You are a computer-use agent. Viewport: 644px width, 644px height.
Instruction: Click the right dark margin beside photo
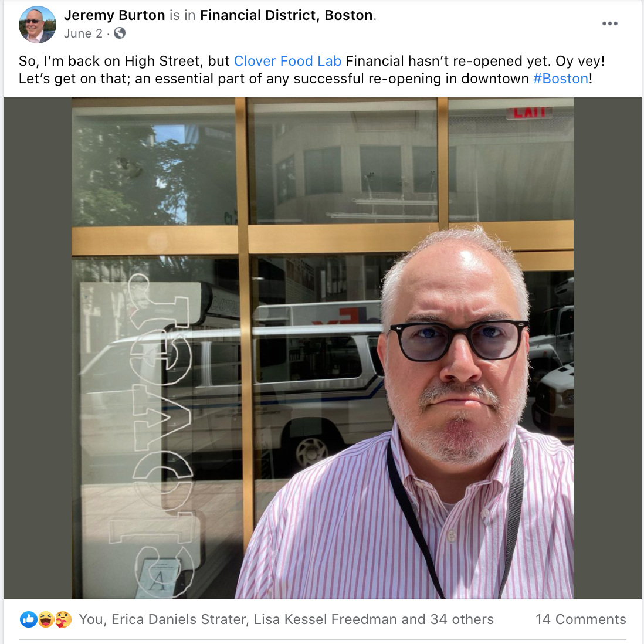click(608, 348)
